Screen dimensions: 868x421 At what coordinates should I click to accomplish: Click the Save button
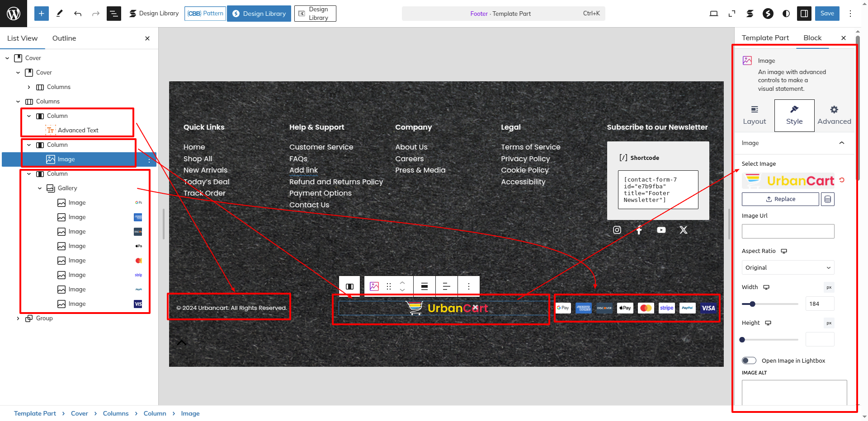click(x=827, y=14)
